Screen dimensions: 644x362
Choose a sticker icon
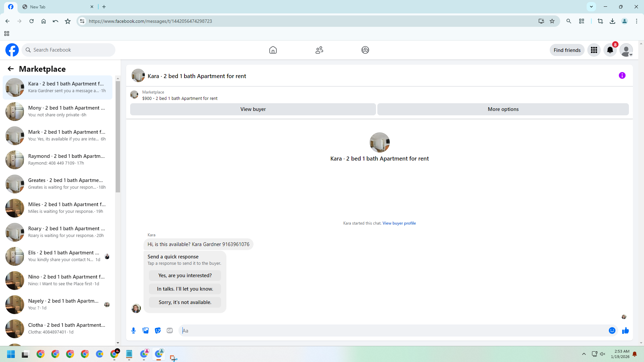[x=158, y=330]
